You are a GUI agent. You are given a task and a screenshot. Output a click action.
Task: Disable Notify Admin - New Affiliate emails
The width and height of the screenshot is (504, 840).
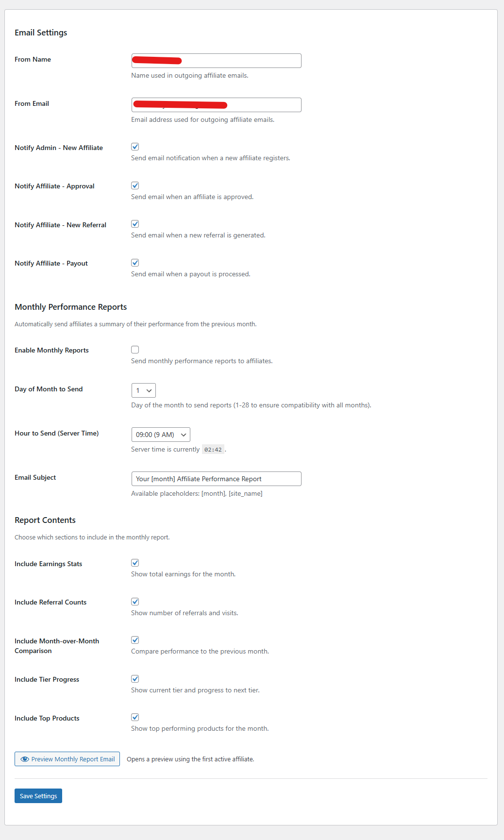pyautogui.click(x=135, y=146)
